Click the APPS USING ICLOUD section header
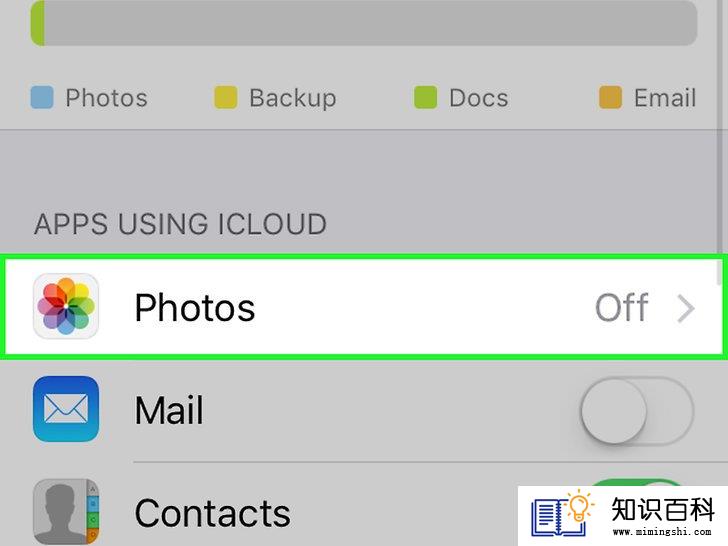Screen dimensions: 728x546 [180, 224]
